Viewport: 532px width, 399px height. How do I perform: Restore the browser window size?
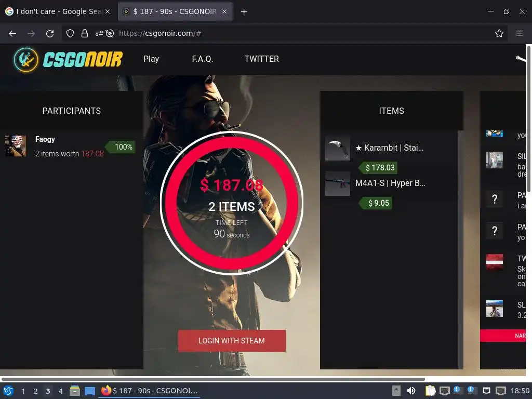coord(507,11)
